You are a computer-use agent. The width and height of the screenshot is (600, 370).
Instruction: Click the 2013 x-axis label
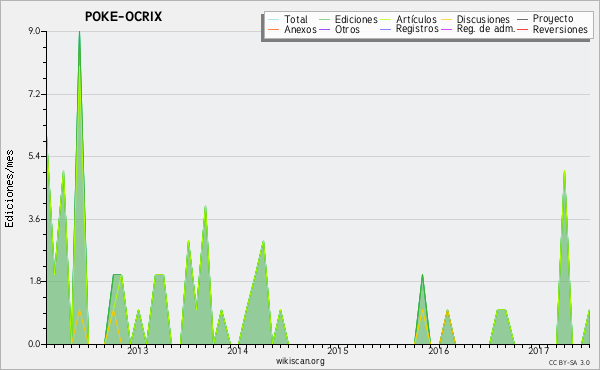tap(138, 350)
